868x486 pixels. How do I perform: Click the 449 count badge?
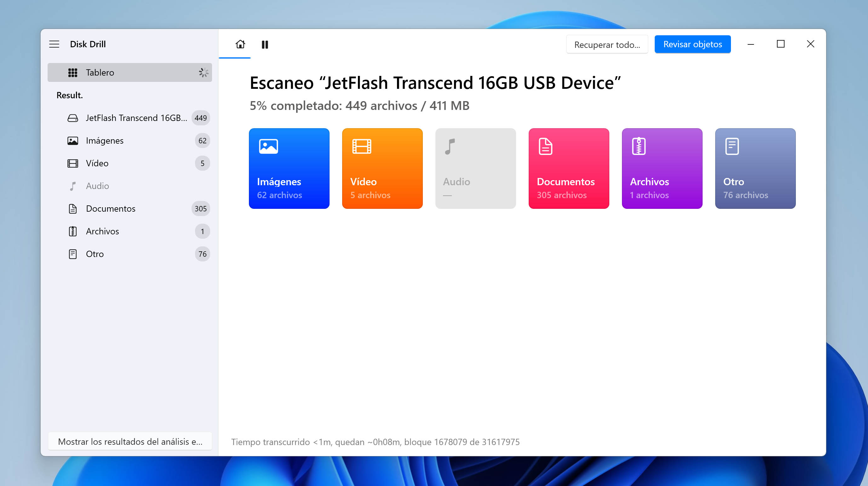(201, 118)
